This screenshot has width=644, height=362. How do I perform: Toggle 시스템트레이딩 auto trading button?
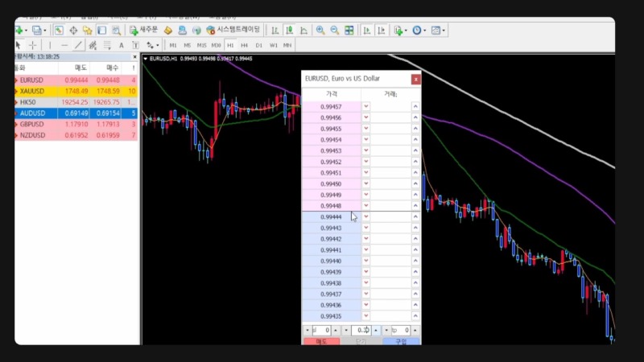click(233, 31)
